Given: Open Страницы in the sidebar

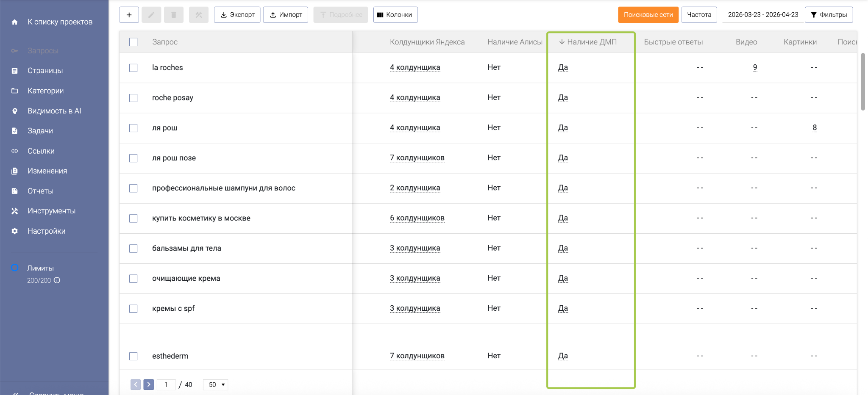Looking at the screenshot, I should tap(45, 71).
